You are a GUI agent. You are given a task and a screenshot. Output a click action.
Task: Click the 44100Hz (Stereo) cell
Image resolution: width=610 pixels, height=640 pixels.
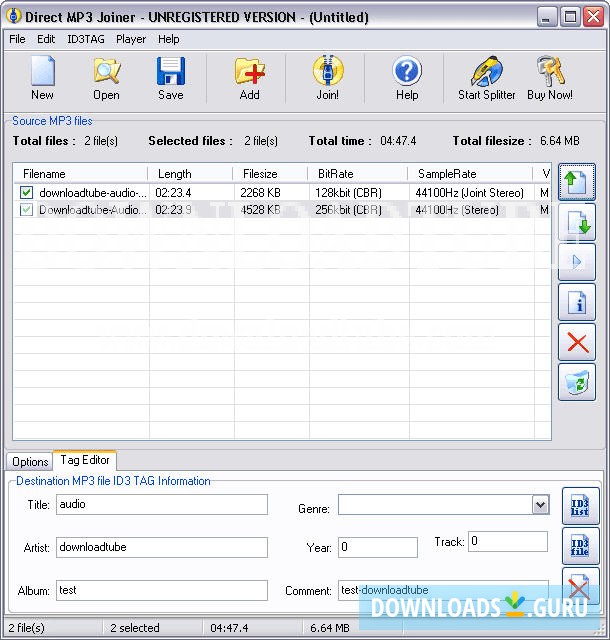pyautogui.click(x=457, y=210)
